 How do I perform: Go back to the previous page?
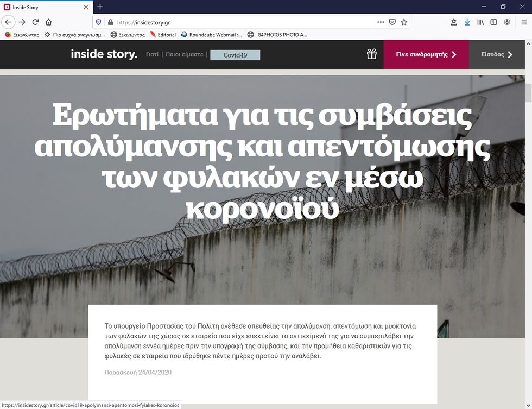[x=8, y=22]
